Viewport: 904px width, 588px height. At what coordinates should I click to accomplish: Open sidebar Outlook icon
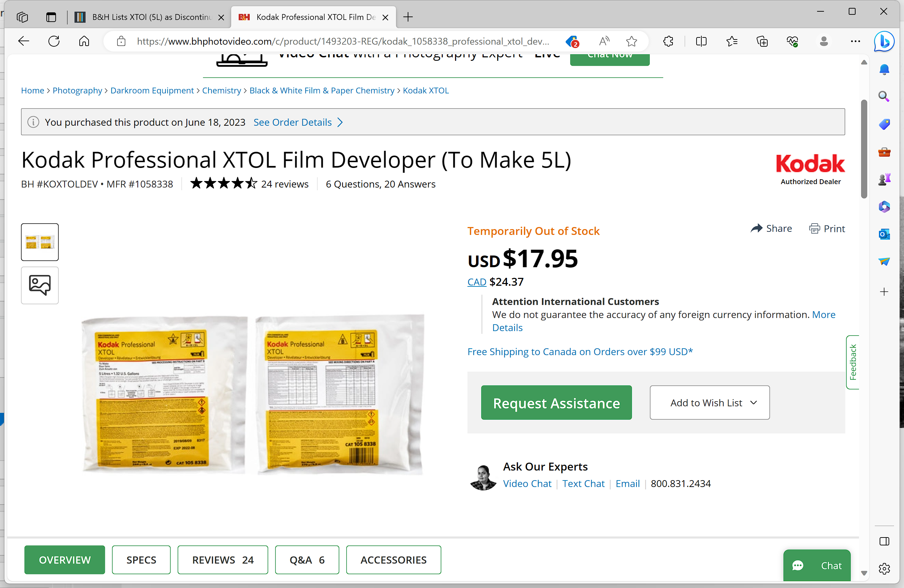coord(884,234)
